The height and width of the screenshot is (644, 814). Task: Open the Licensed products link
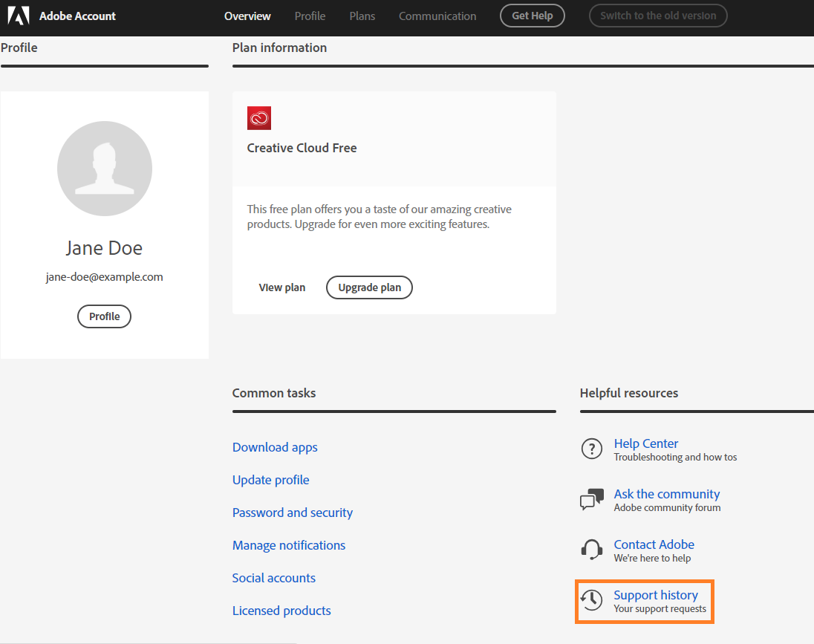click(x=281, y=611)
